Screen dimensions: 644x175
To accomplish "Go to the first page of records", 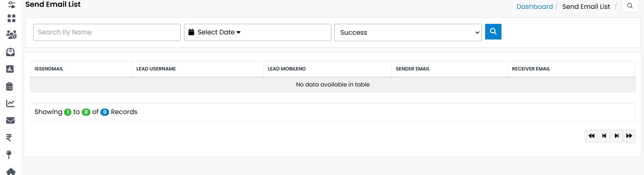I will point(591,136).
